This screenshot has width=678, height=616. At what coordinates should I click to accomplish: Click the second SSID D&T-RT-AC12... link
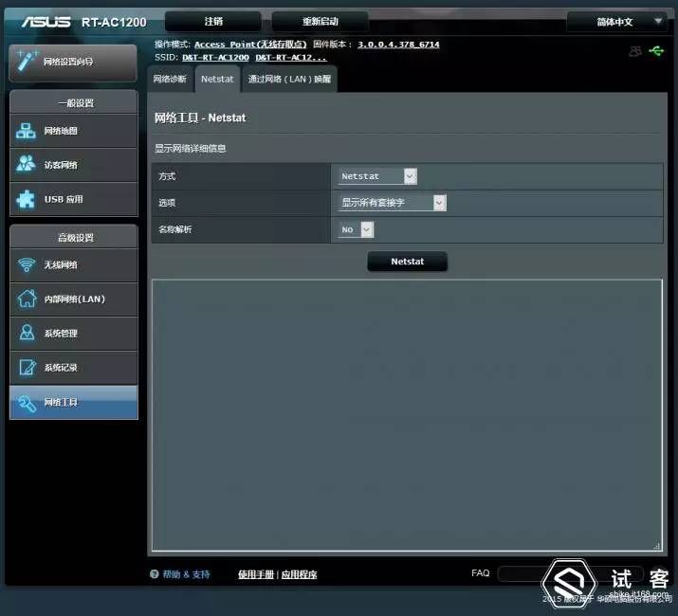[290, 58]
